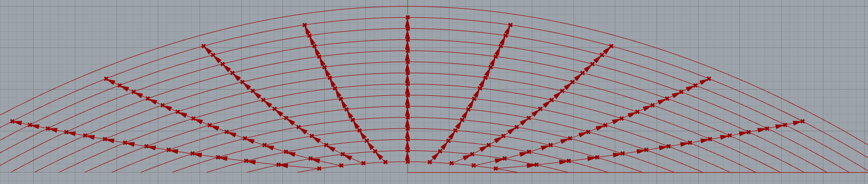
Task: Click the outer end point of the far-right ray
Action: click(x=802, y=121)
